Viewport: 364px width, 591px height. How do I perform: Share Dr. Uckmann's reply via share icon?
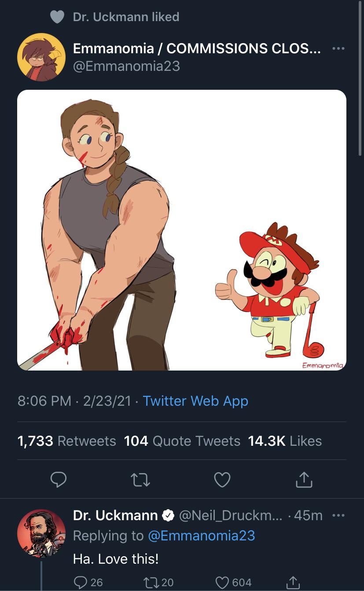[293, 582]
